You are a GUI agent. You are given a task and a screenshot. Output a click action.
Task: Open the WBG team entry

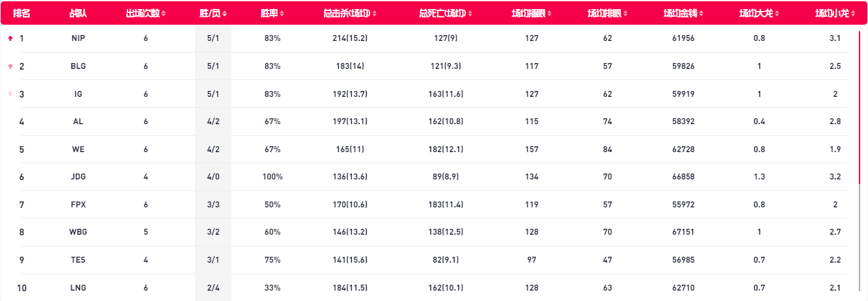78,232
